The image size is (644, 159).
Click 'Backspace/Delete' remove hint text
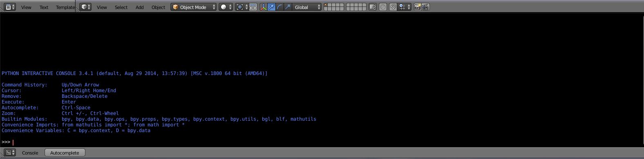[85, 96]
